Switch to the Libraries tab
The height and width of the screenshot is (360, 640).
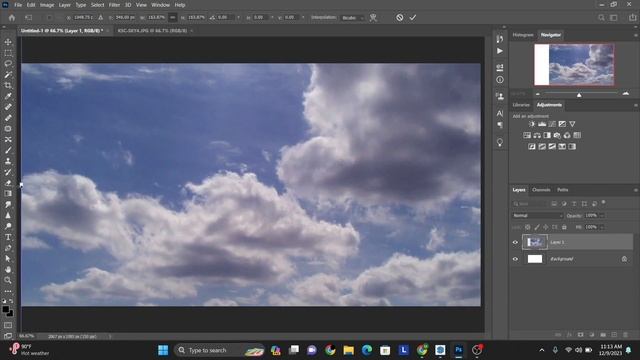click(x=521, y=105)
